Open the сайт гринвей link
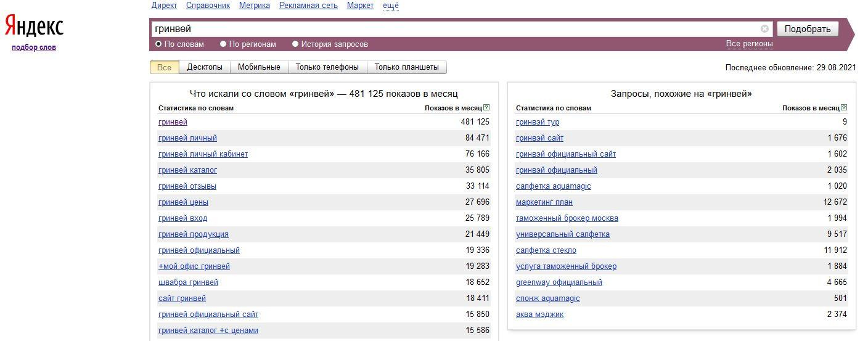The width and height of the screenshot is (868, 341). [182, 298]
